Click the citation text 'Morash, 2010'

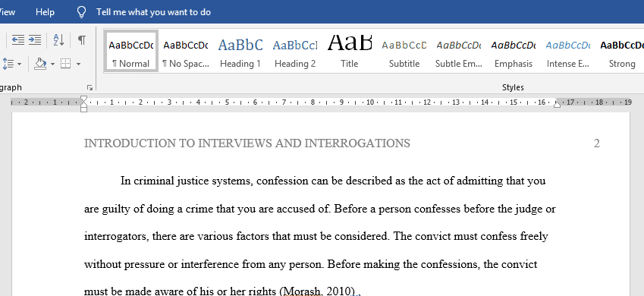pos(318,291)
